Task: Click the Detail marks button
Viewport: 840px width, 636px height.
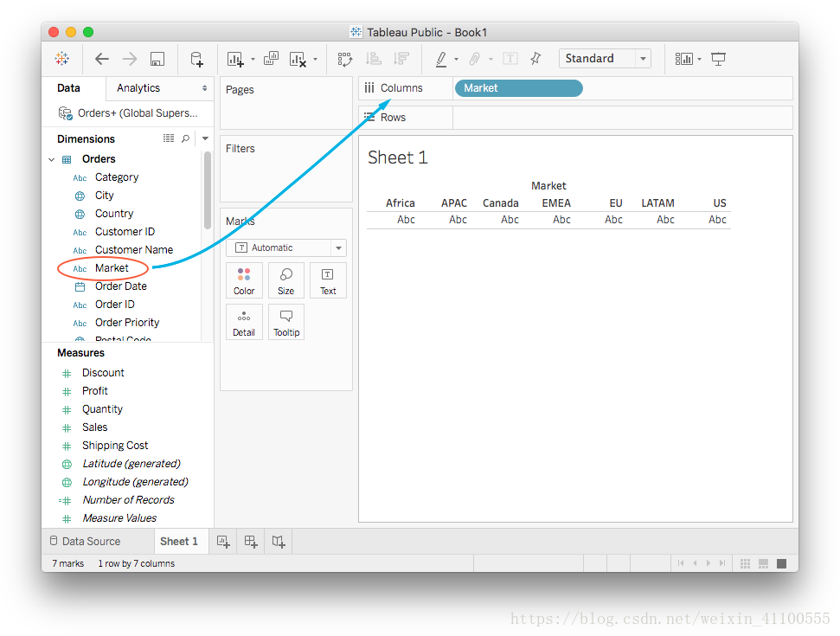Action: point(244,322)
